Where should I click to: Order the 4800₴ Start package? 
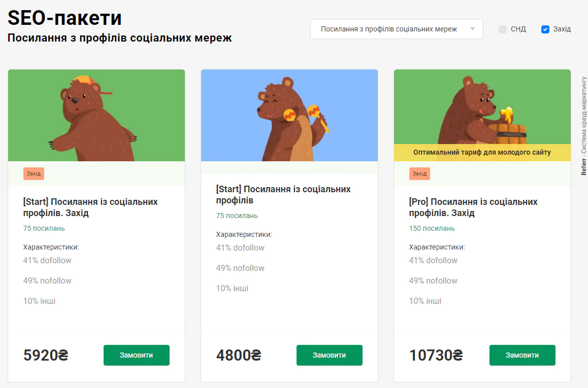tap(329, 355)
